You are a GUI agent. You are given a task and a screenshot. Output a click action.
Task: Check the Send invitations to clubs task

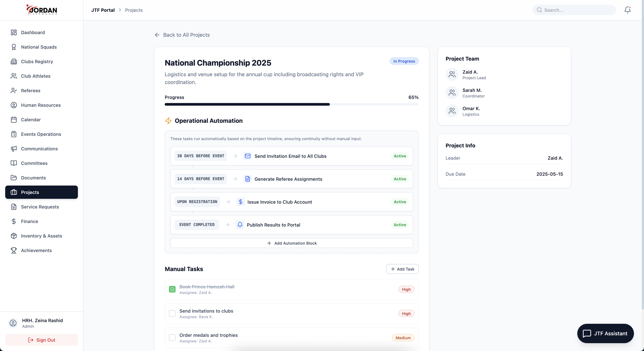pyautogui.click(x=172, y=313)
